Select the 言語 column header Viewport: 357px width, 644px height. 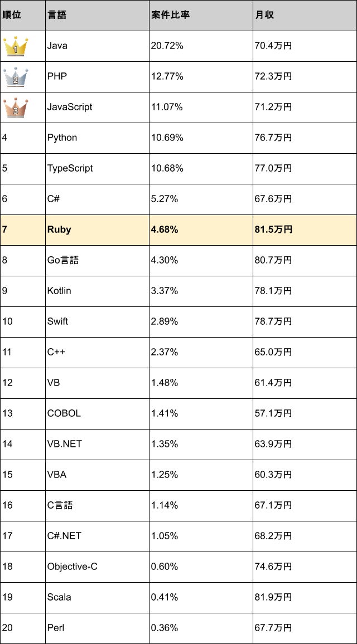pos(57,15)
